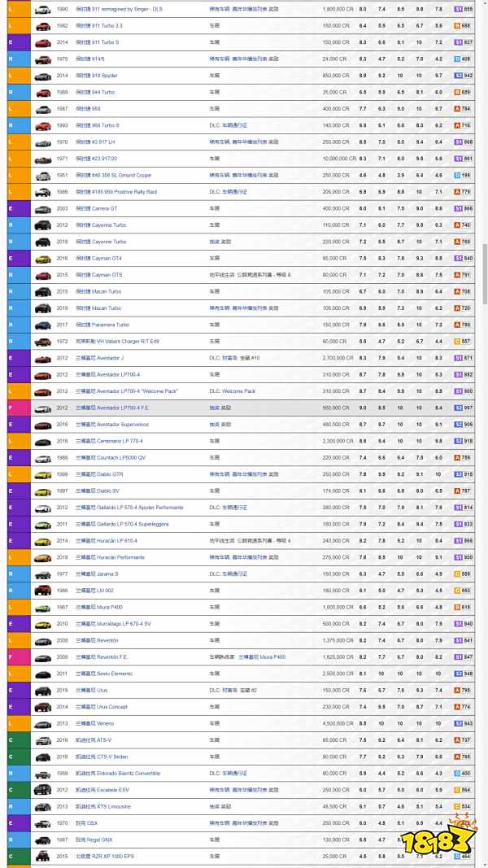Click the S2 948 class badge
488x868 pixels.
coord(463,674)
